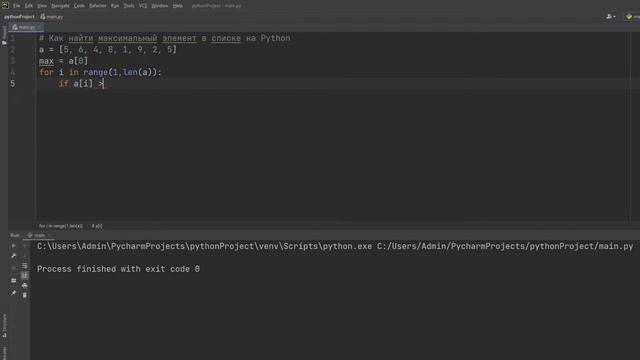Image resolution: width=640 pixels, height=360 pixels.
Task: Click line number 5 in gutter
Action: pos(13,84)
